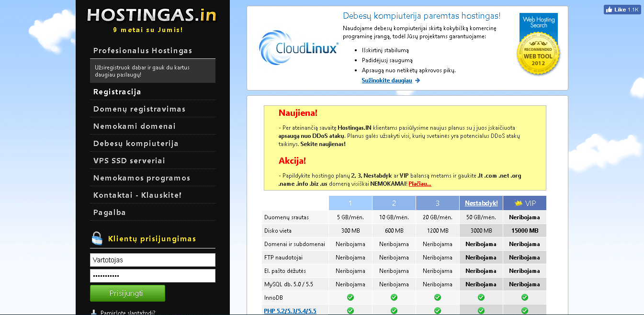Click the PHP row checkmark for plan 1
The width and height of the screenshot is (644, 315).
point(350,311)
